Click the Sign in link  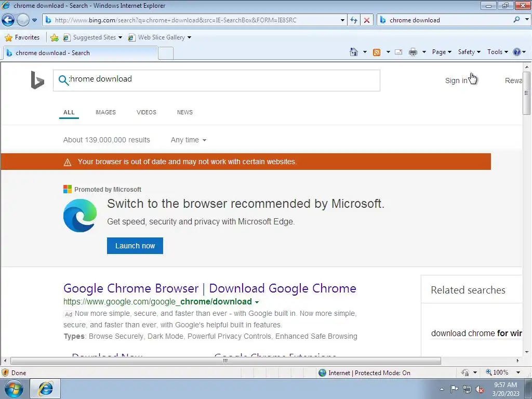click(x=456, y=81)
